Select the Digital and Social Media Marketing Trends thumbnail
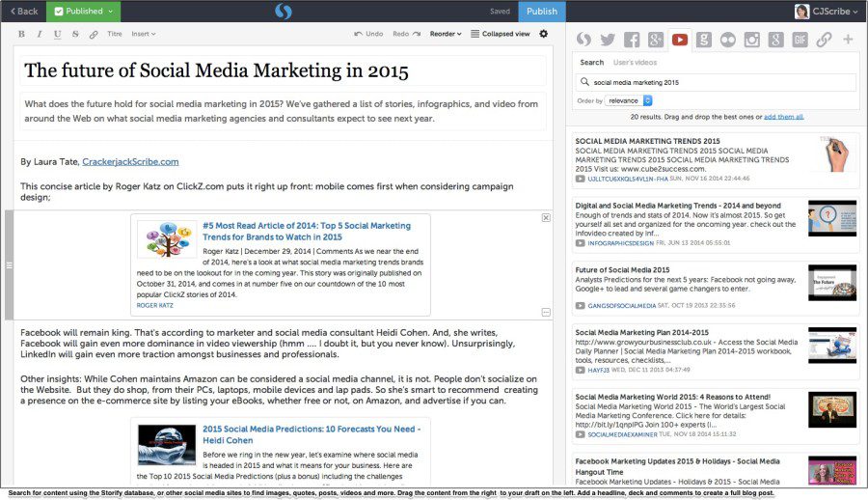 [x=832, y=218]
